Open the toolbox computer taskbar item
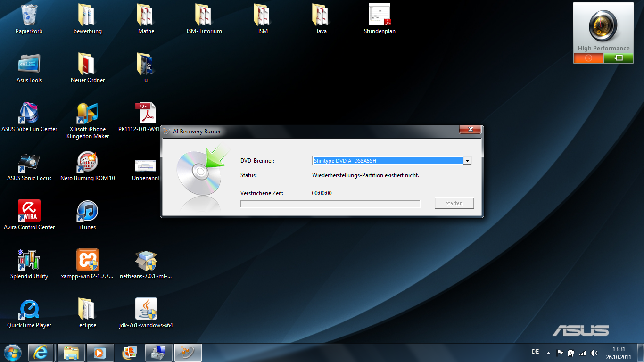644x362 pixels. coord(159,352)
